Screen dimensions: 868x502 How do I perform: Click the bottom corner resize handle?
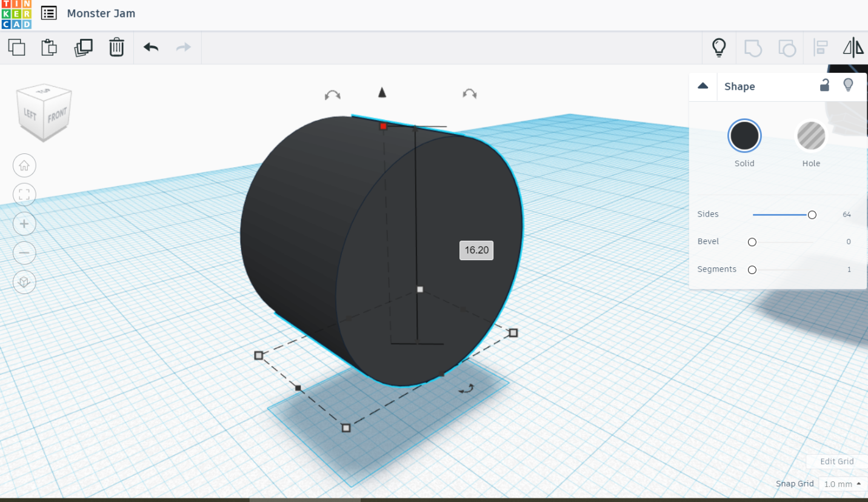tap(346, 428)
